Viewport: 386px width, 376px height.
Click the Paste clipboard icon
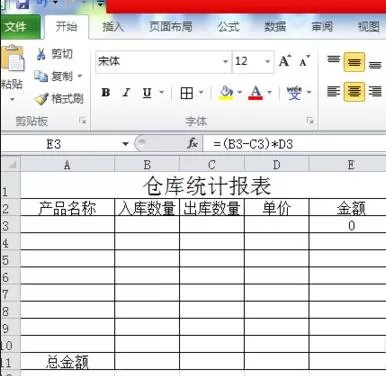click(13, 59)
